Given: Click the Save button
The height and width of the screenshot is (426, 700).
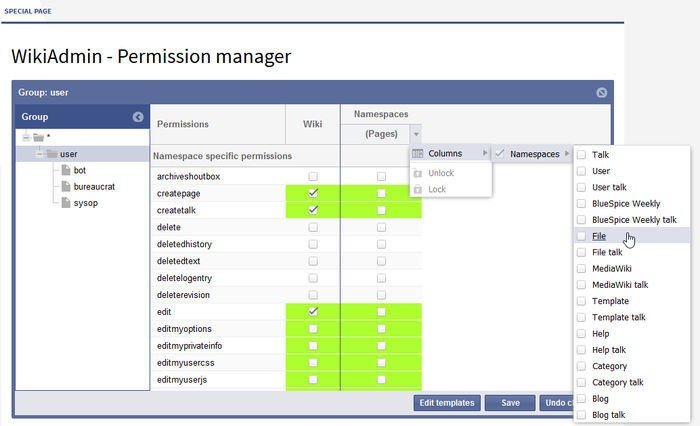Looking at the screenshot, I should tap(510, 403).
